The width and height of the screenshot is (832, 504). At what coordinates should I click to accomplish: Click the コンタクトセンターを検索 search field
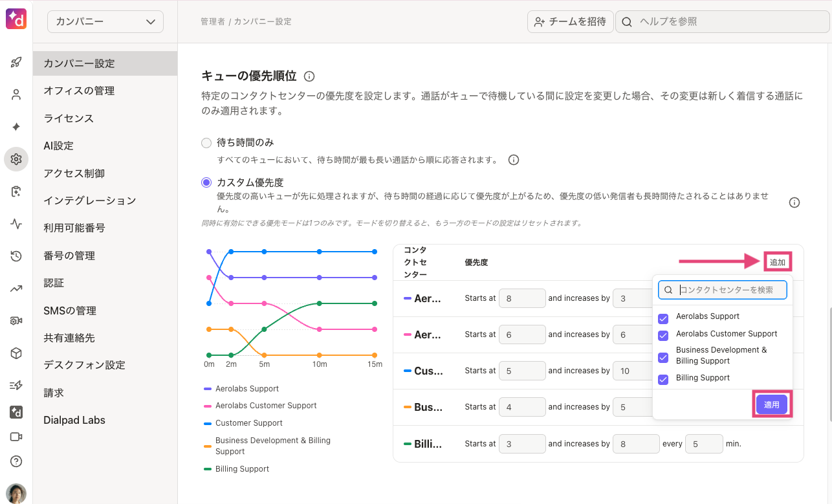click(723, 290)
